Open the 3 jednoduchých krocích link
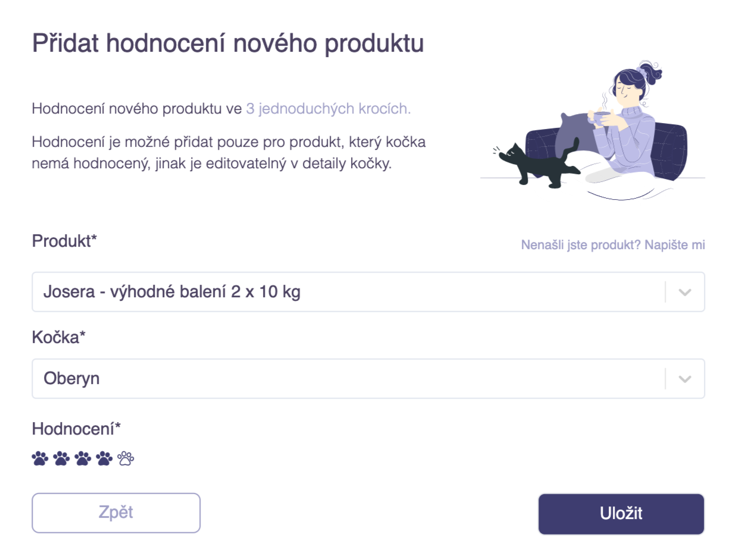 [328, 109]
